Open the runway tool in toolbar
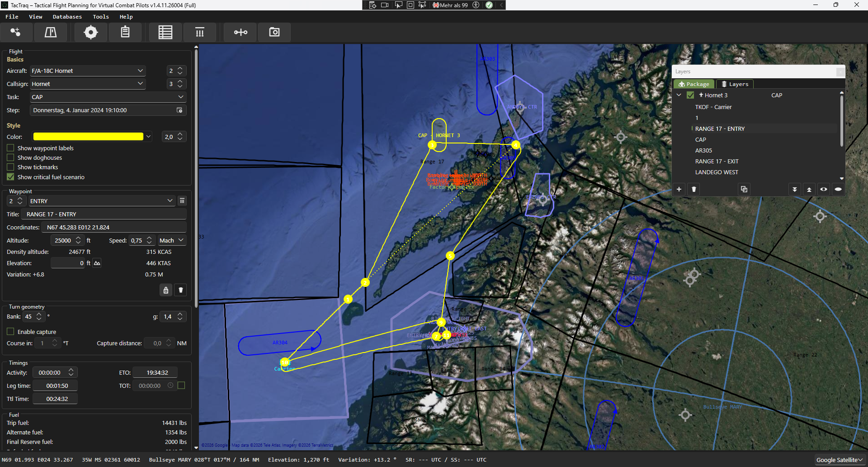Viewport: 868px width, 467px height. click(51, 32)
